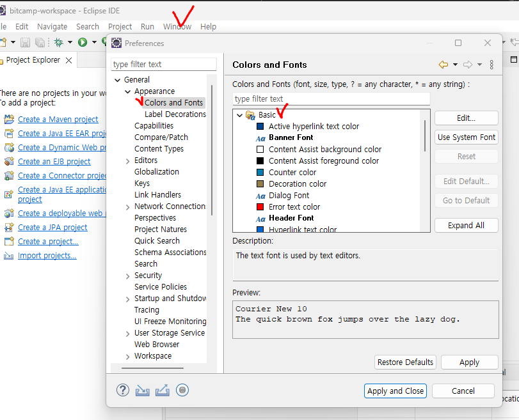Screen dimensions: 519x420
Task: Click the Header Font Aa icon
Action: pos(260,219)
